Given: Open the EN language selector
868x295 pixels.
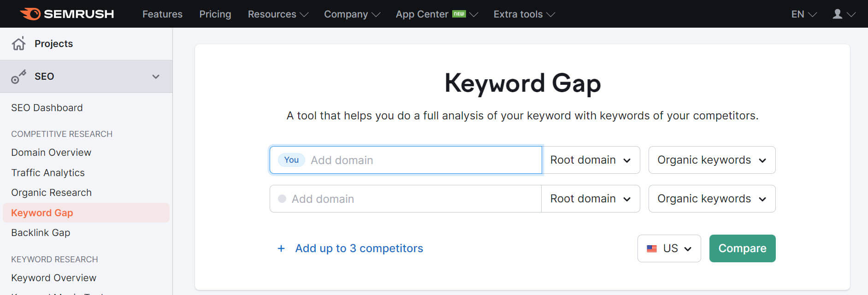Looking at the screenshot, I should [804, 14].
